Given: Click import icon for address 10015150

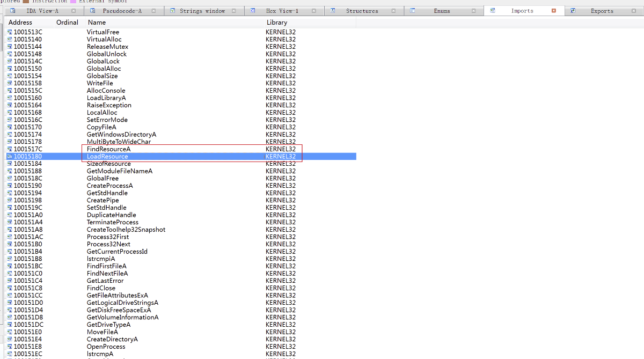Looking at the screenshot, I should point(10,69).
